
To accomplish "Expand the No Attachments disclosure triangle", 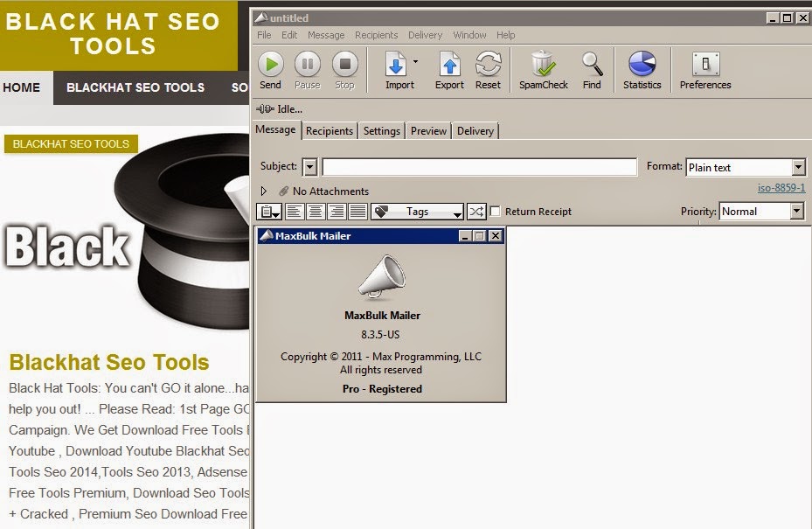I will 264,191.
